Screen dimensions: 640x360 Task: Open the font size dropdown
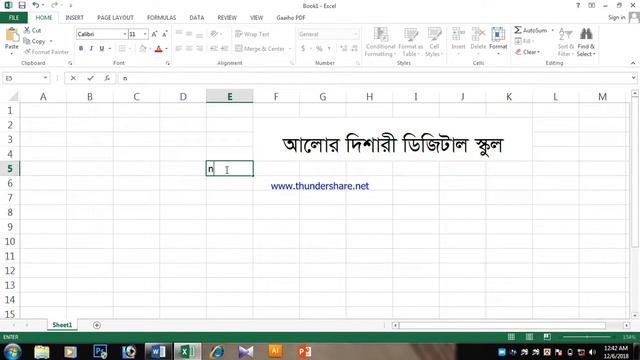(x=145, y=34)
